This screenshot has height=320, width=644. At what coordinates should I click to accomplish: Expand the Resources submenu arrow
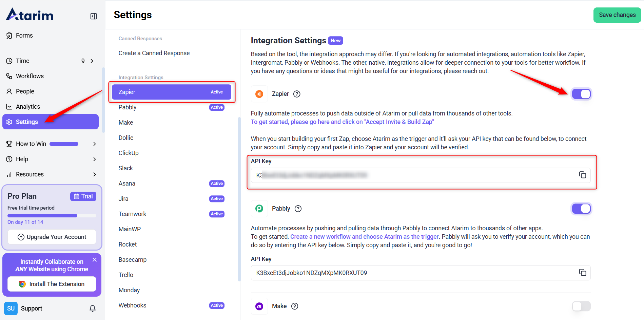95,174
